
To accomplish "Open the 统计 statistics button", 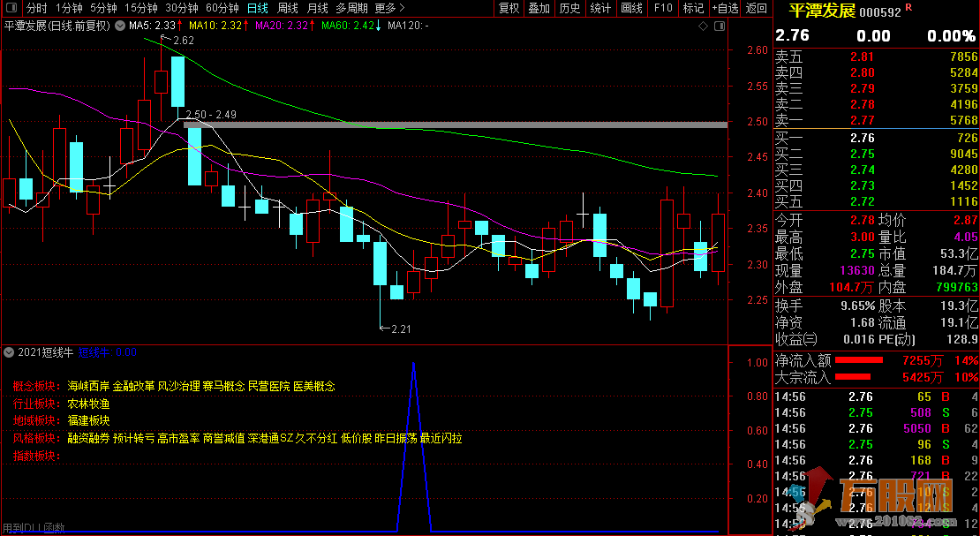I will (x=600, y=8).
